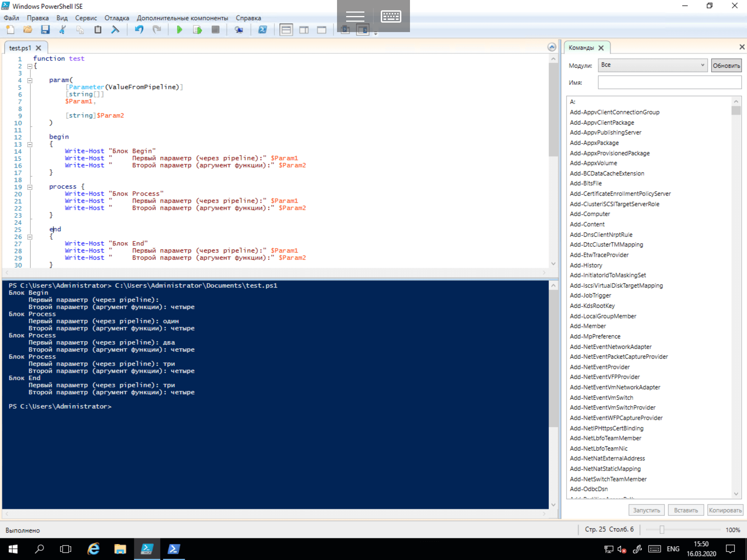This screenshot has height=560, width=747.
Task: Collapse the function body at line 2
Action: pyautogui.click(x=30, y=66)
